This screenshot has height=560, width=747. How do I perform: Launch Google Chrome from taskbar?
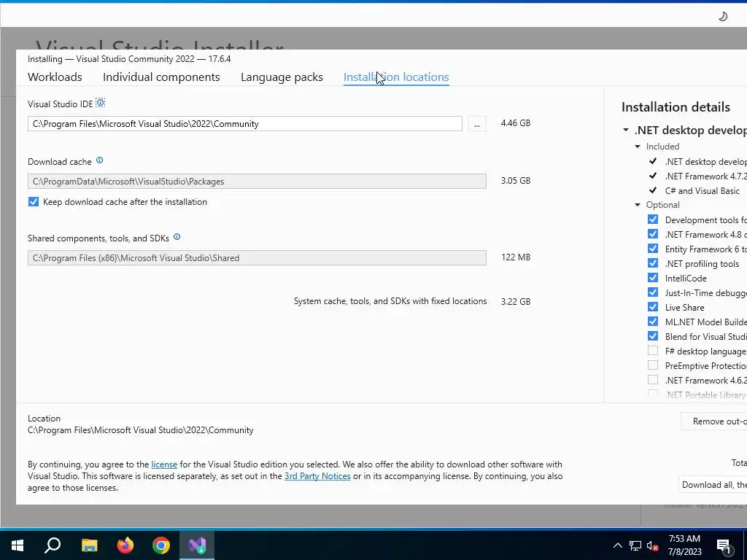click(x=161, y=545)
